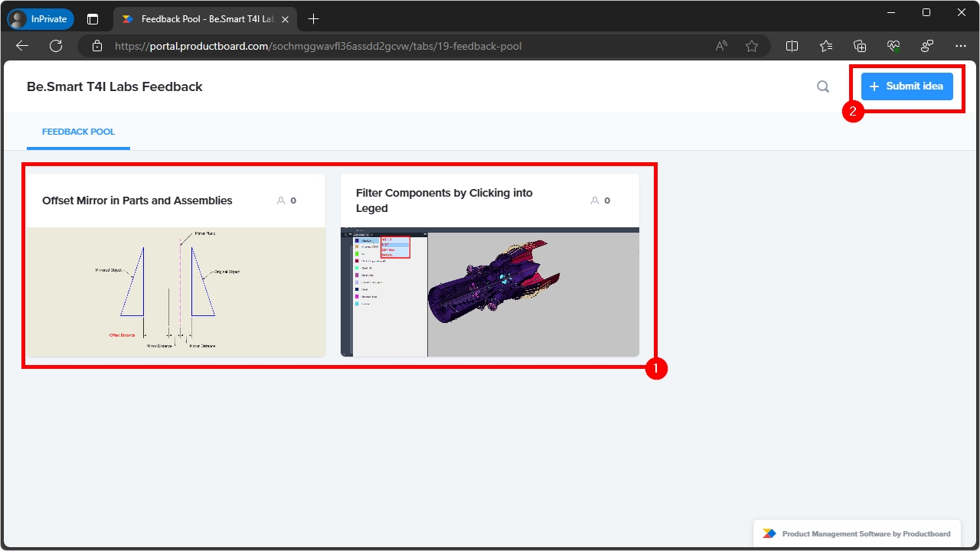Open the Read aloud icon in the address bar
The image size is (980, 551).
(x=721, y=46)
